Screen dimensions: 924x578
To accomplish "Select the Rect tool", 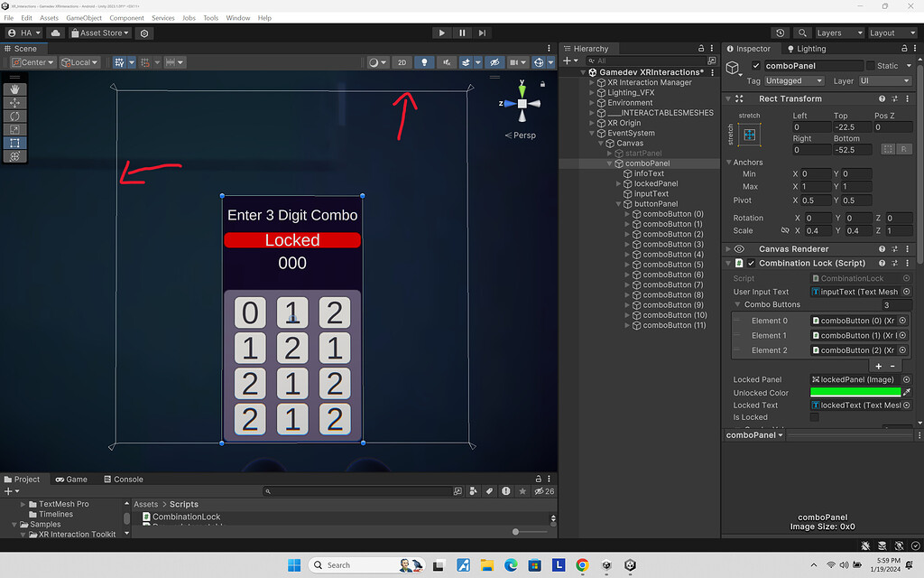I will click(x=15, y=142).
